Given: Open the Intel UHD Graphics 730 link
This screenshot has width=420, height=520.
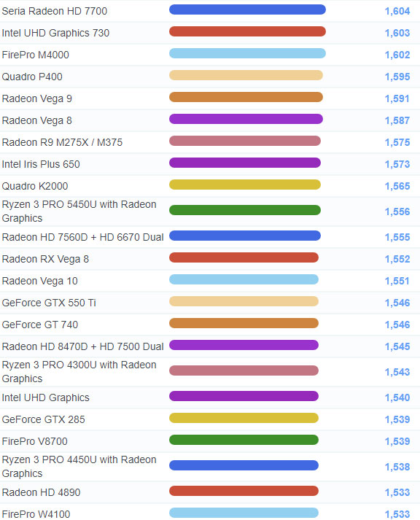Looking at the screenshot, I should [x=55, y=33].
